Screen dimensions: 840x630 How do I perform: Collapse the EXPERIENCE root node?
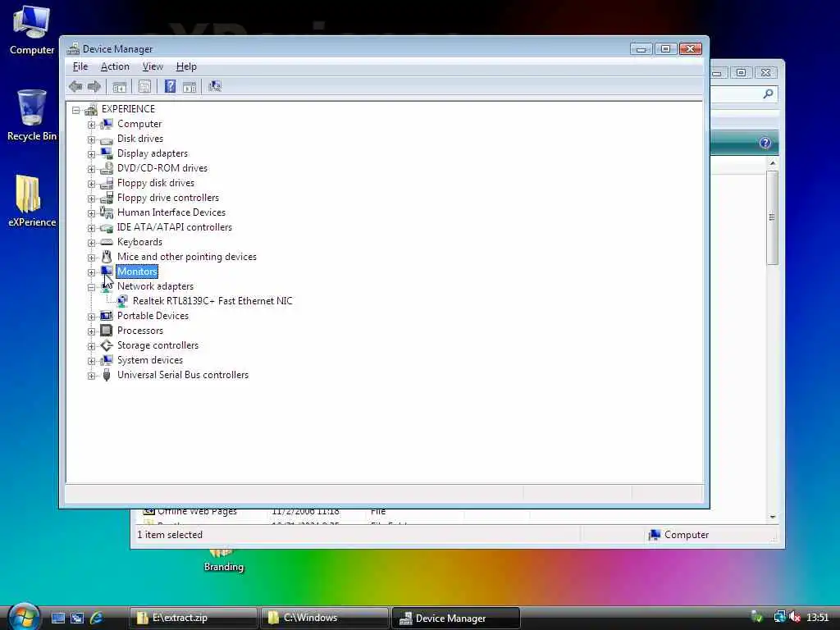click(x=76, y=110)
